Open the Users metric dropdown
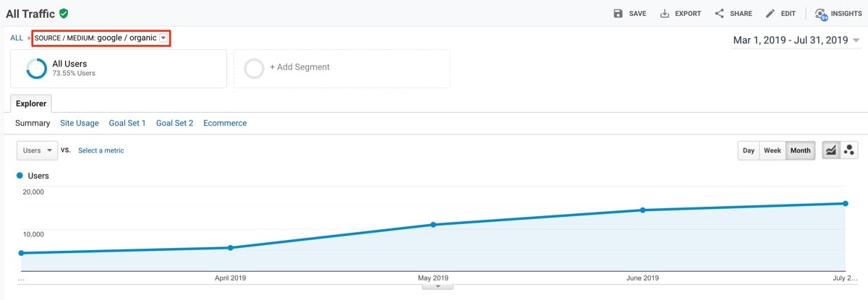The height and width of the screenshot is (300, 868). tap(37, 150)
